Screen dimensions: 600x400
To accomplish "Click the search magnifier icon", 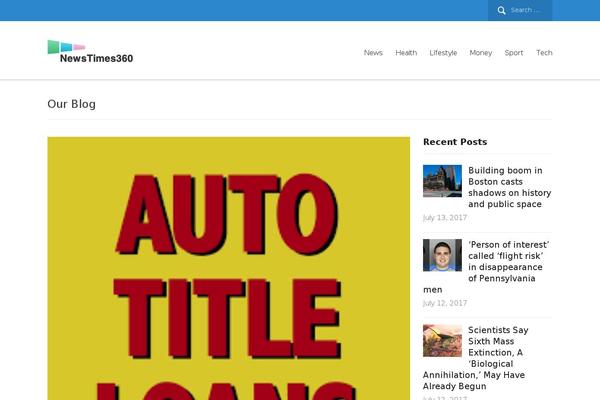I will [501, 10].
